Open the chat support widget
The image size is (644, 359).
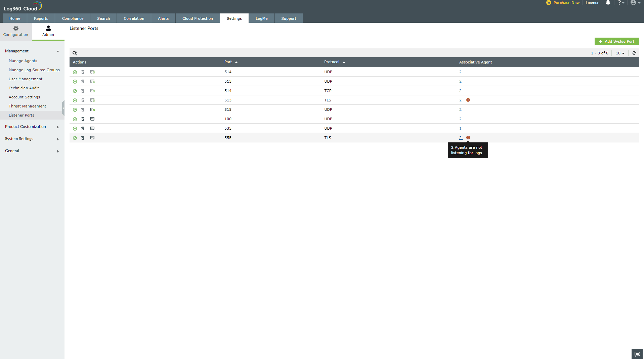pyautogui.click(x=637, y=354)
